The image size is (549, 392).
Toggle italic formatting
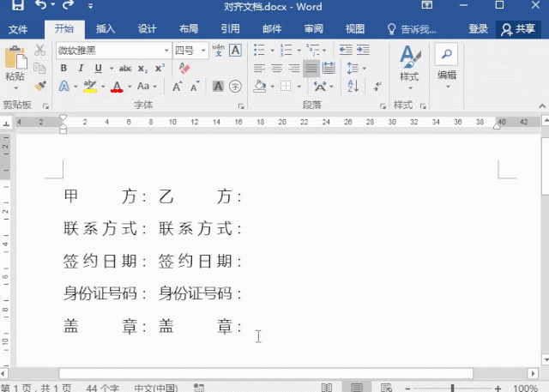tap(81, 69)
